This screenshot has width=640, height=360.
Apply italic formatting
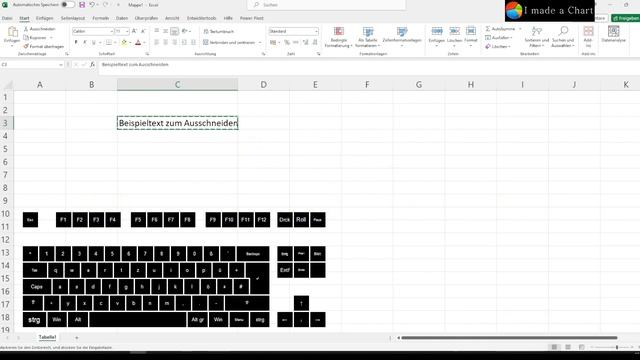tap(85, 42)
